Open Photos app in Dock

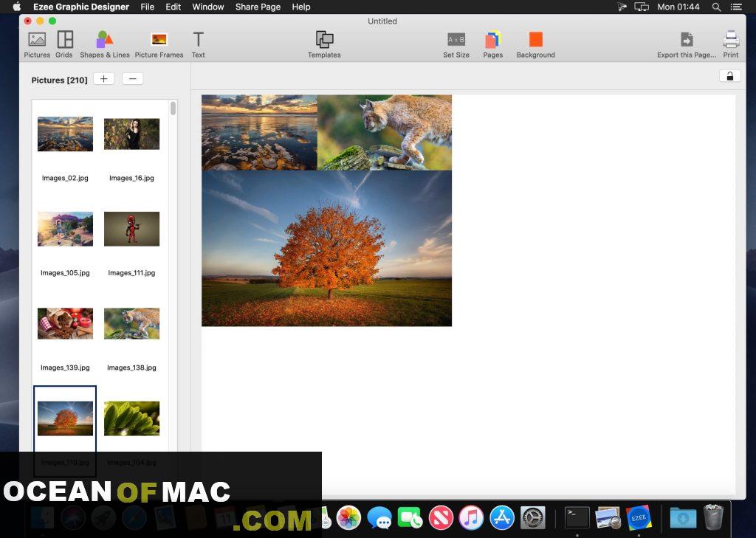[x=348, y=518]
